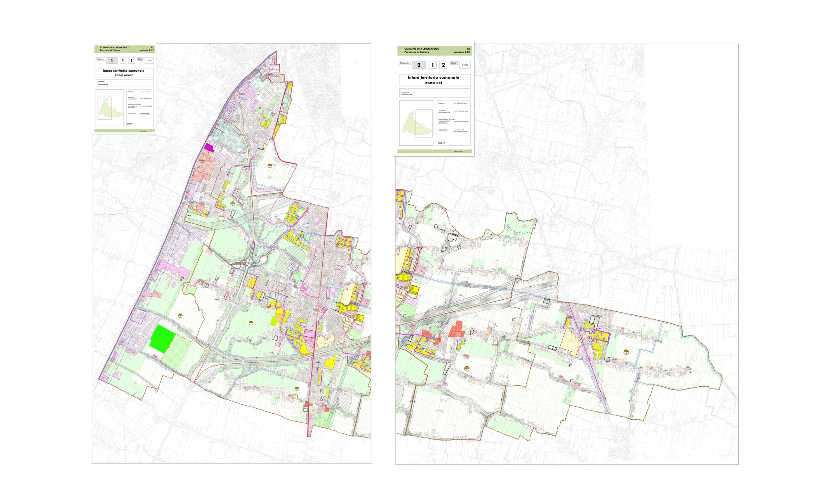Click the 'Scala' label on west sheet
This screenshot has height=504, width=814.
pos(140,59)
